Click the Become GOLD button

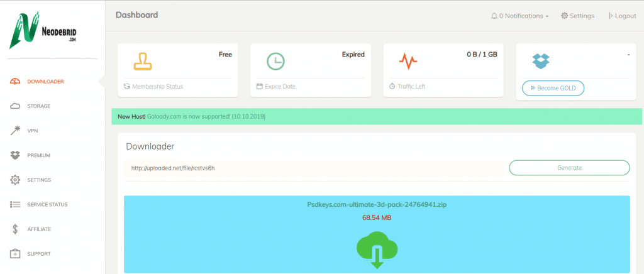553,88
